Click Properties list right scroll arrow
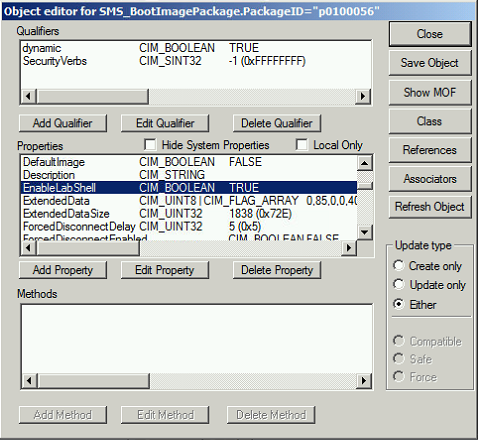Screen dimensions: 478x440 pos(349,248)
